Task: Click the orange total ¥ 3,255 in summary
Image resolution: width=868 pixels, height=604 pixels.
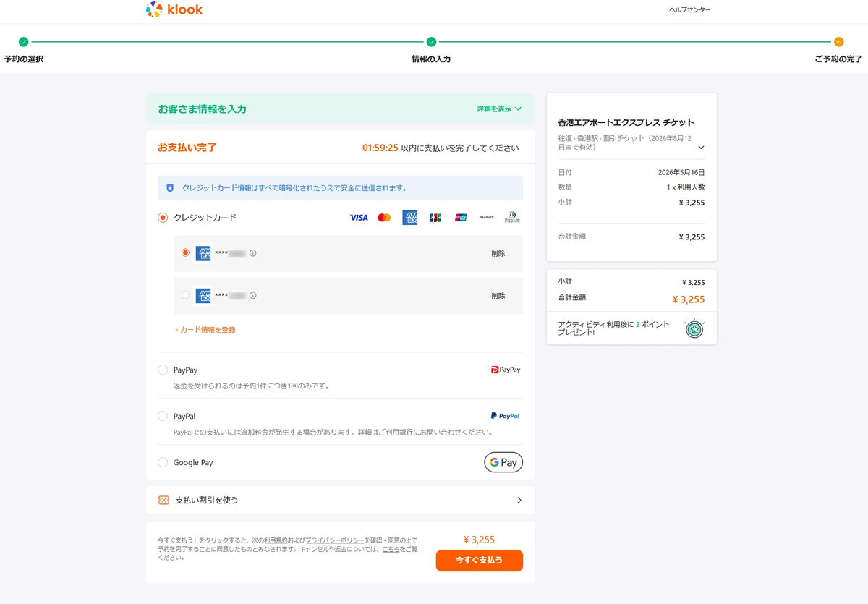Action: coord(688,299)
